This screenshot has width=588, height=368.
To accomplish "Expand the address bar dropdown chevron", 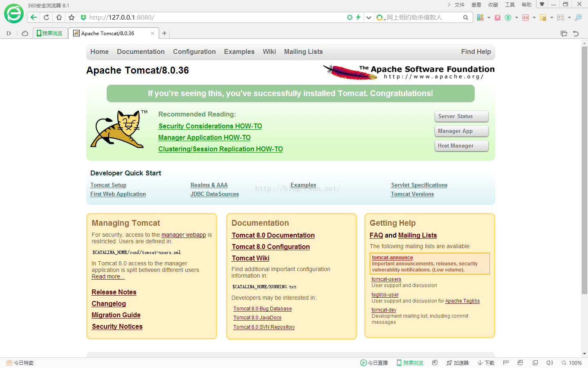I will tap(368, 18).
